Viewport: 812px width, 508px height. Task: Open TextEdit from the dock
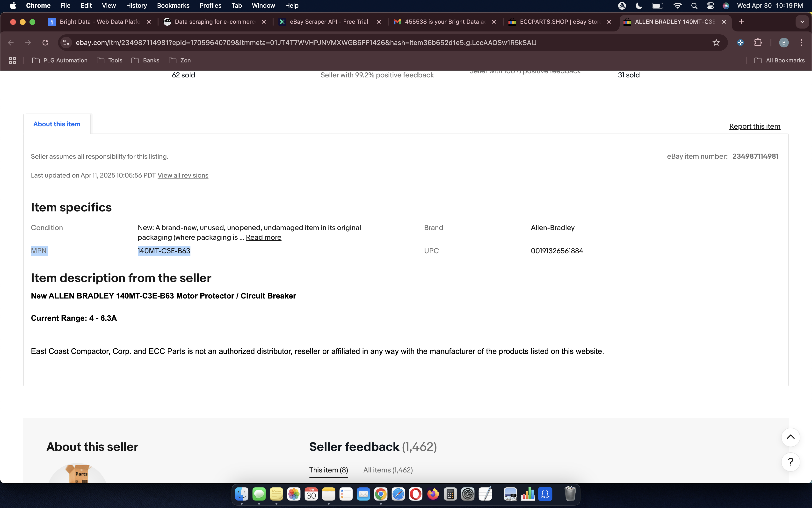click(485, 494)
